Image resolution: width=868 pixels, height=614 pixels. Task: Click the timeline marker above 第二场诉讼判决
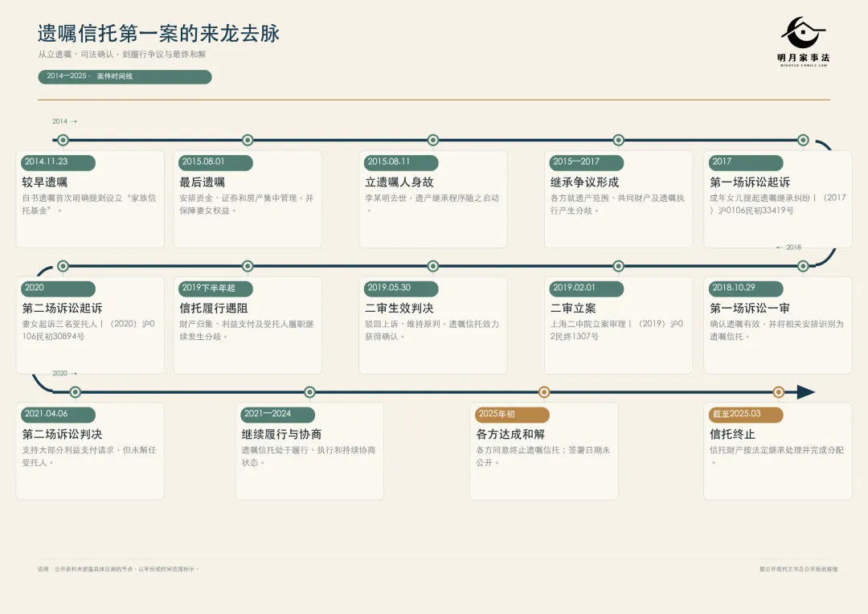coord(76,392)
